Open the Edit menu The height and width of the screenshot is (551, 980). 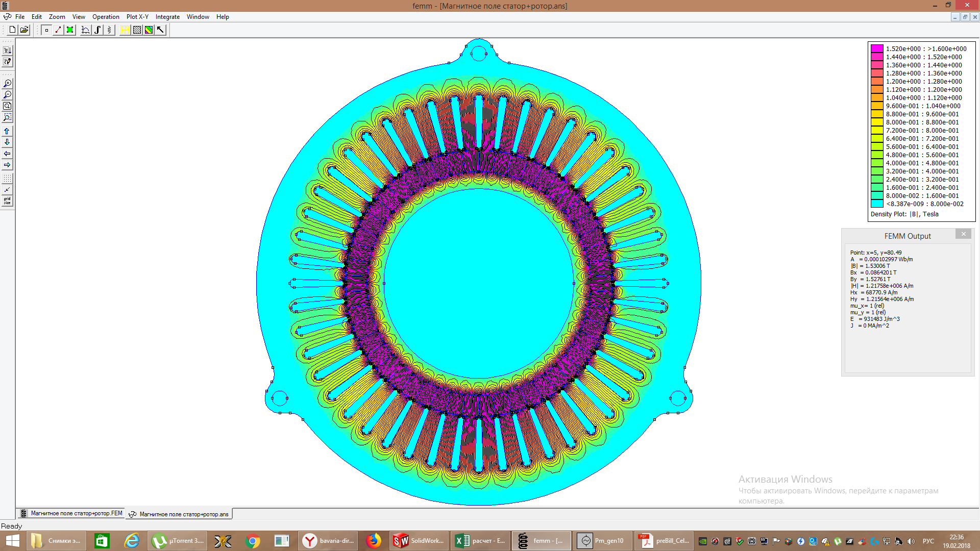tap(37, 17)
